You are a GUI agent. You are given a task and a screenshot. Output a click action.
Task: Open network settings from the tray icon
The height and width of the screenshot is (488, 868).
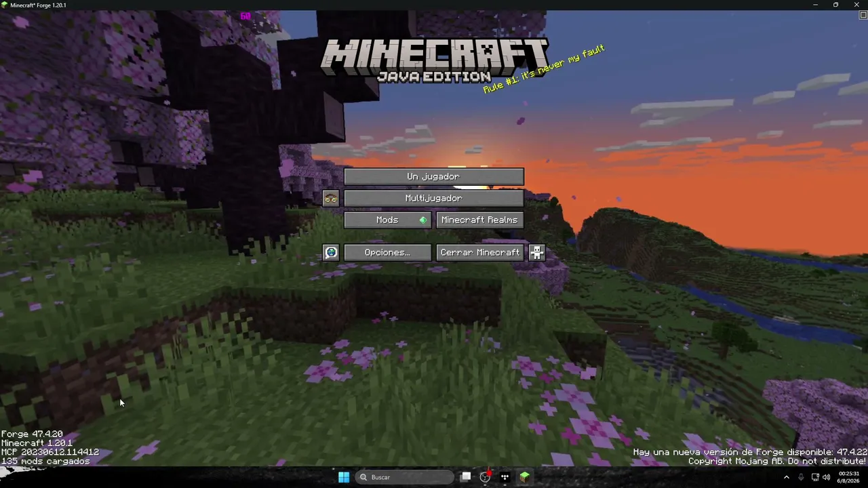(815, 477)
